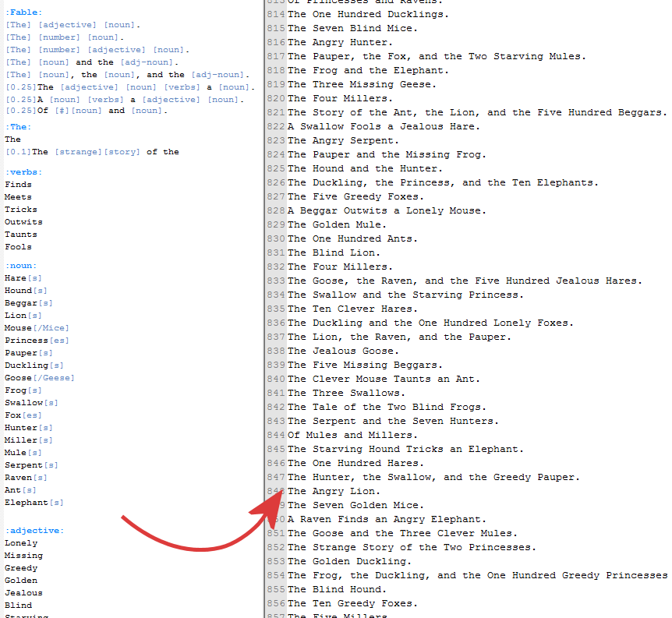Screen dimensions: 672x618
Task: Click the Elephant[s] noun entry
Action: (x=34, y=503)
